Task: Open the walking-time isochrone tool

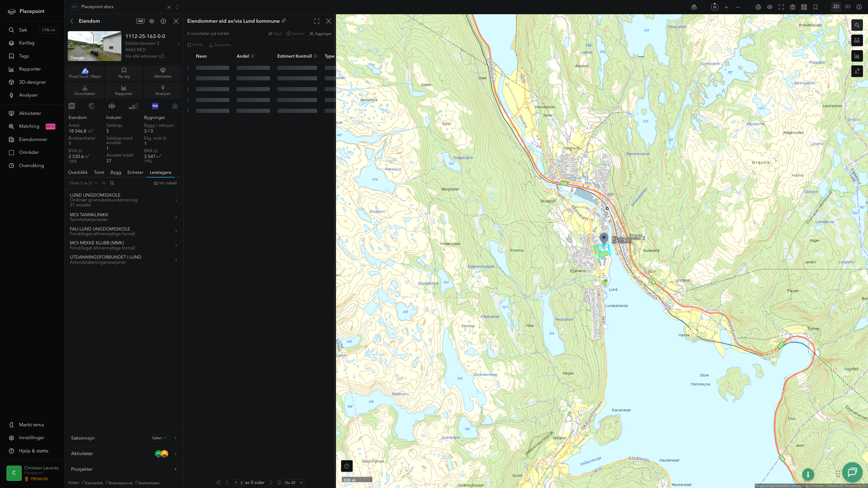Action: tap(857, 71)
